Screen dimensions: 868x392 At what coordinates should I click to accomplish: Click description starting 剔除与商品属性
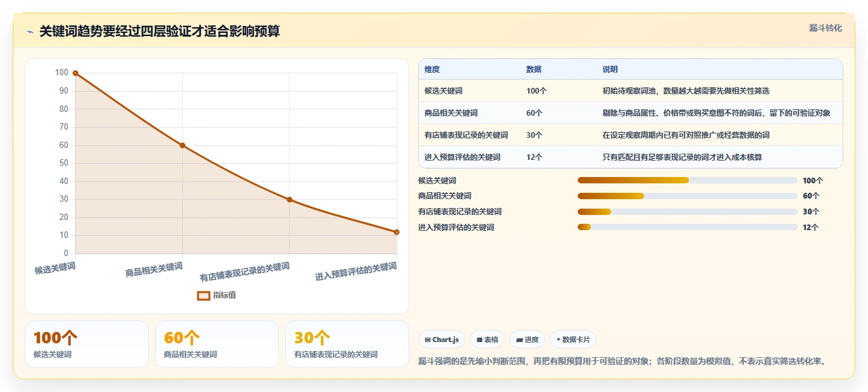tap(716, 113)
